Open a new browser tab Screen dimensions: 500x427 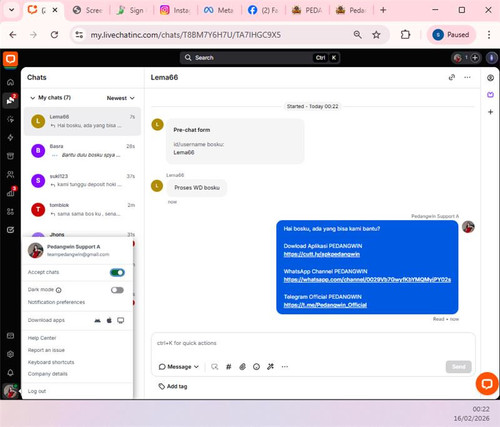383,10
